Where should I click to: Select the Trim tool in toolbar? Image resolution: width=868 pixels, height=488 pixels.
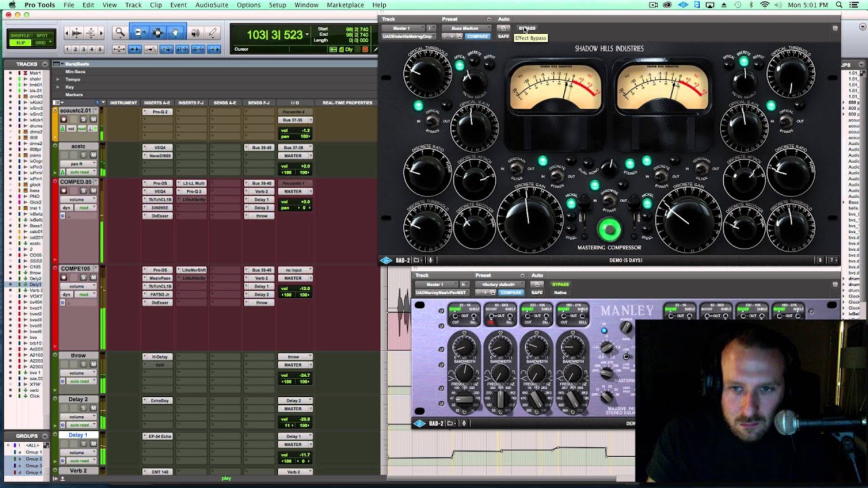pos(140,33)
